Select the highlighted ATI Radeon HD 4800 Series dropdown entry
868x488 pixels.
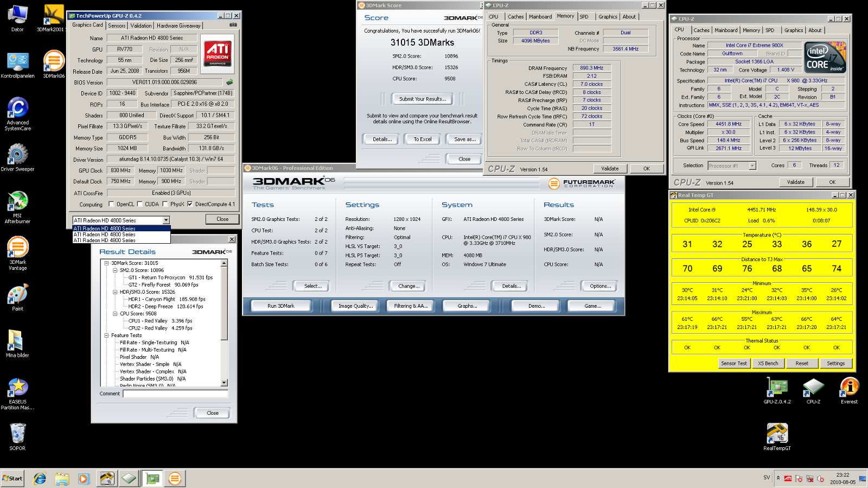pyautogui.click(x=122, y=229)
